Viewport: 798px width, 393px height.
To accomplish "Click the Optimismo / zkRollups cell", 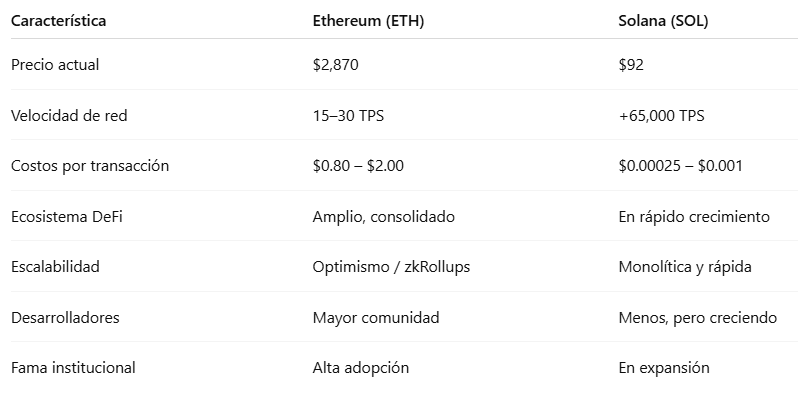I will [x=391, y=267].
